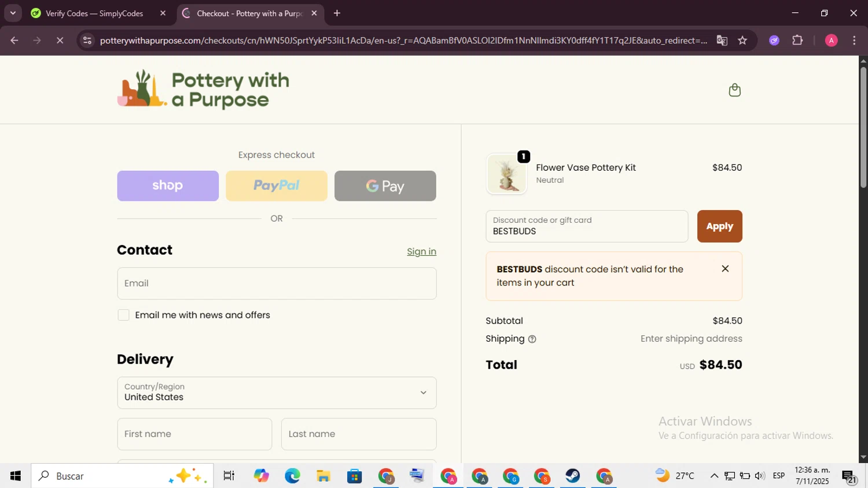Screen dimensions: 868x488
Task: Open Task View on the taskbar
Action: coord(229,476)
